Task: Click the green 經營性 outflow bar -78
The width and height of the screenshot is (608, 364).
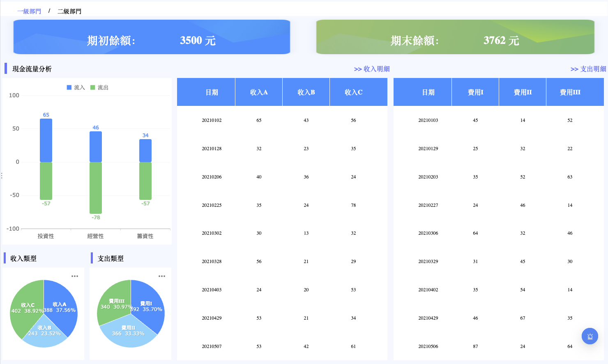Action: [96, 188]
